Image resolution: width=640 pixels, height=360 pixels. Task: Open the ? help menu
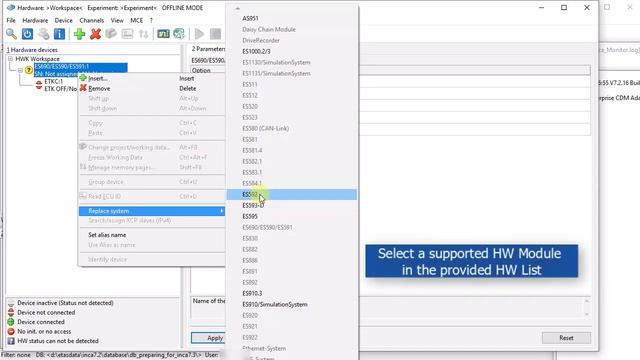(151, 20)
